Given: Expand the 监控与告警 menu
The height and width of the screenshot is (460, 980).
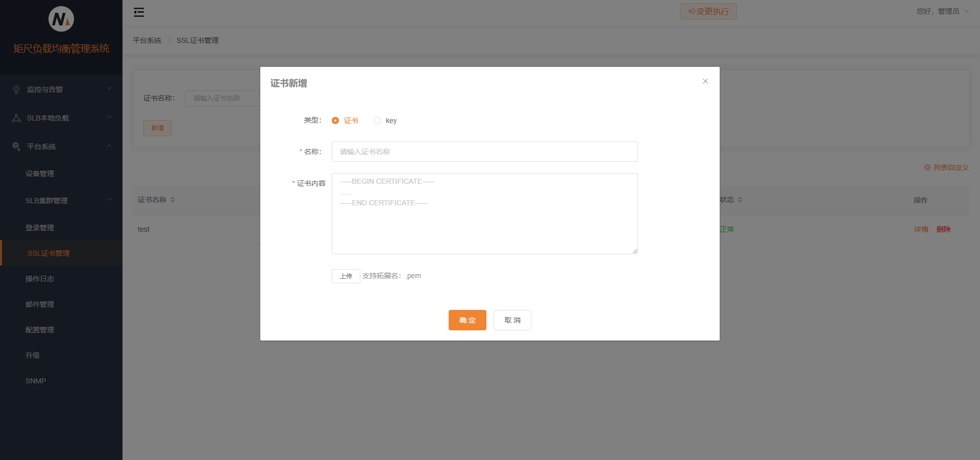Looking at the screenshot, I should tap(61, 89).
